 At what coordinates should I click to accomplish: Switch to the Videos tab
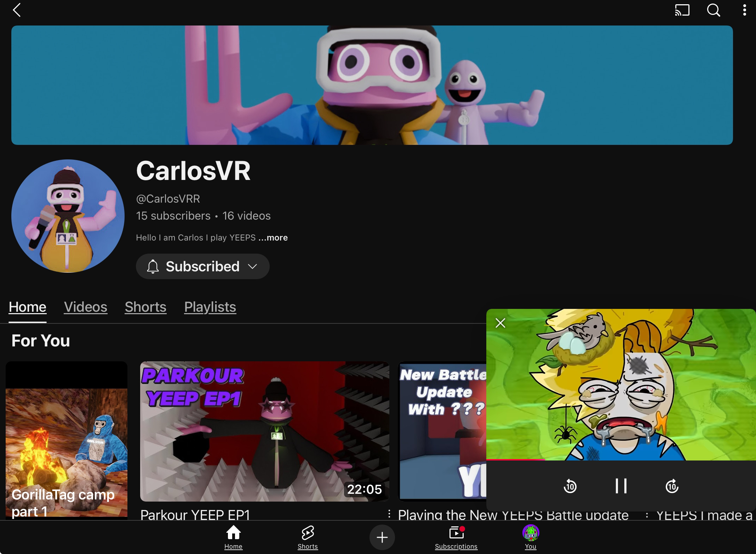(86, 307)
